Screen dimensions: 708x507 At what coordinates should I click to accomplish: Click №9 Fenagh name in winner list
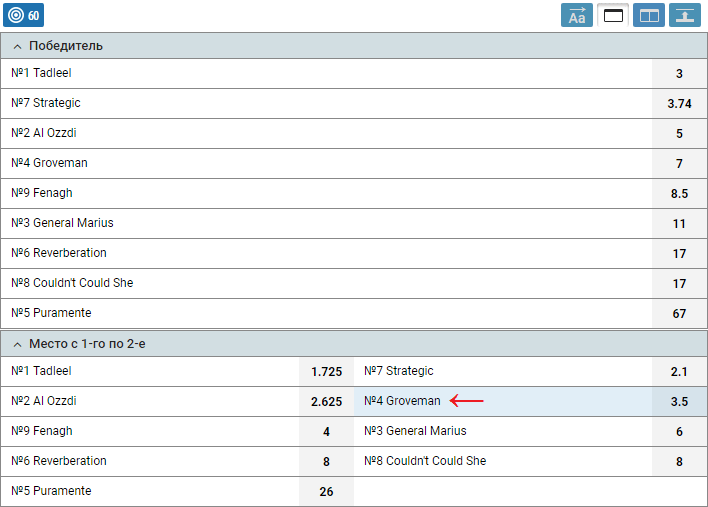click(x=42, y=193)
